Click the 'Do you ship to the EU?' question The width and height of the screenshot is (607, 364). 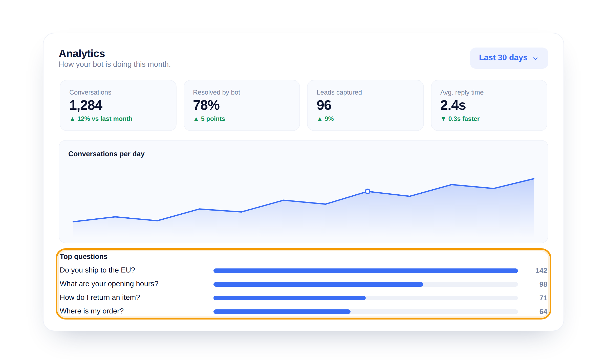point(97,270)
